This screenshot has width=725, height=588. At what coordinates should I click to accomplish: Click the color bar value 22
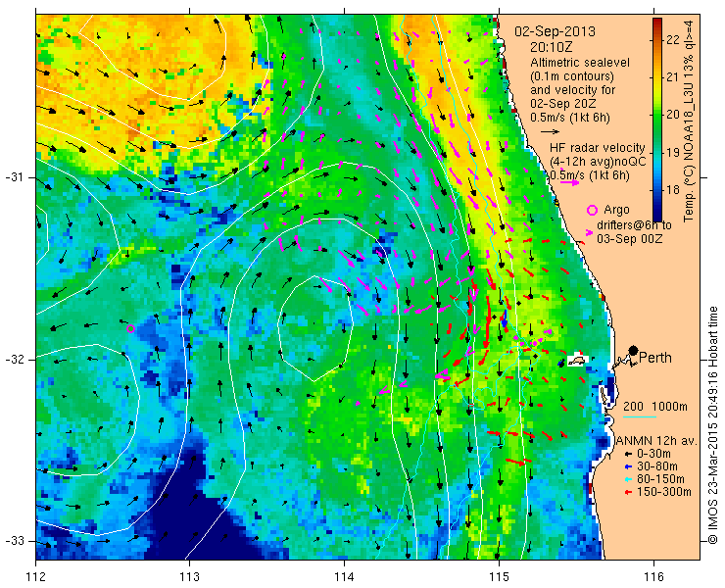(673, 40)
